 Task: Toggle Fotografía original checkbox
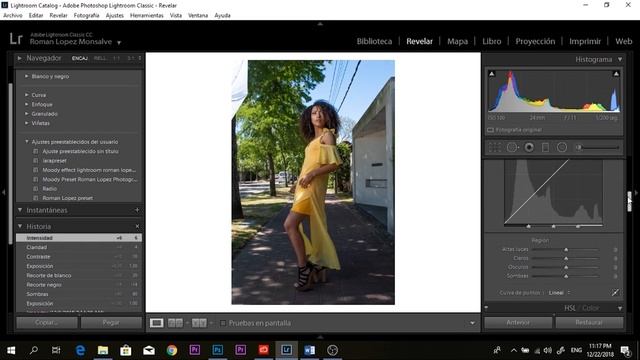click(x=491, y=130)
